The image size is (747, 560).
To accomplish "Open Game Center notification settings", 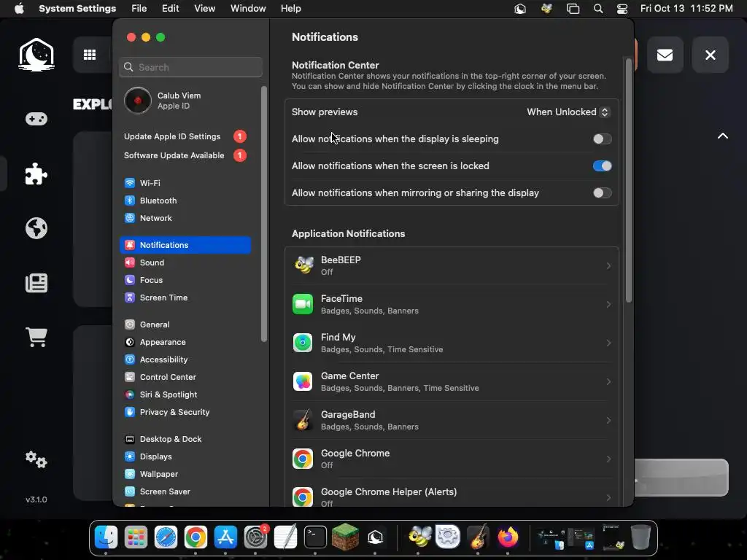I will [452, 381].
